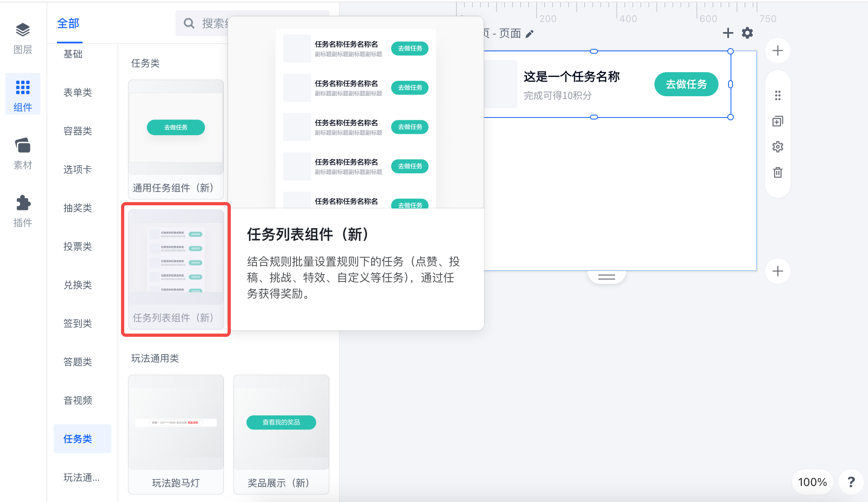Viewport: 868px width, 502px height.
Task: Add a page with the plus icon beside the gear
Action: 728,33
